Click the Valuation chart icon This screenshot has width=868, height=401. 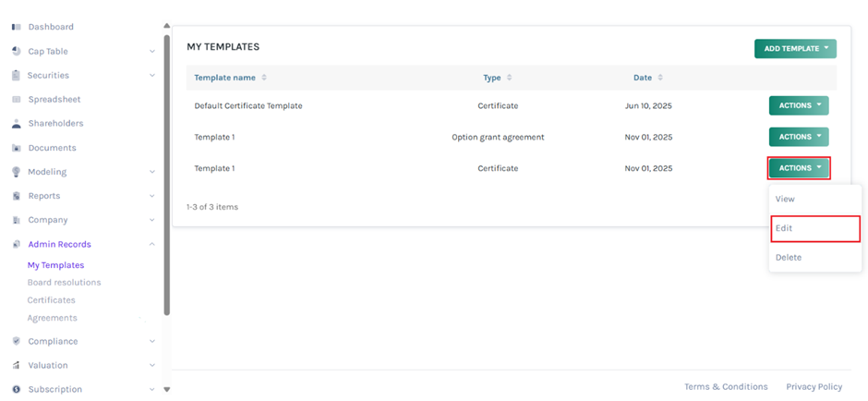[16, 366]
